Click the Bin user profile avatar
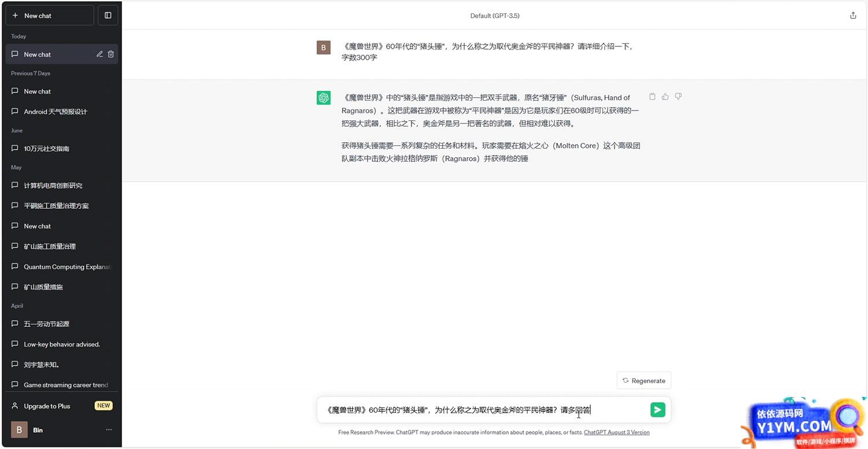868x449 pixels. pos(19,430)
